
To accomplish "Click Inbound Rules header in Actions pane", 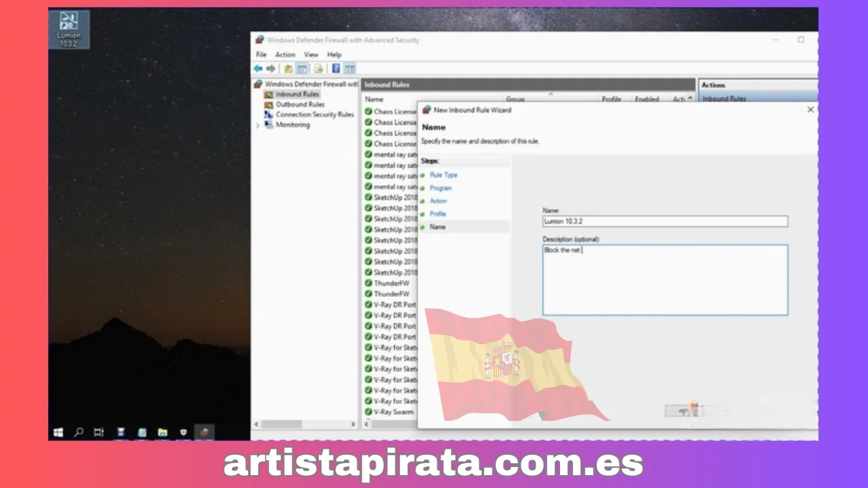I will 758,98.
